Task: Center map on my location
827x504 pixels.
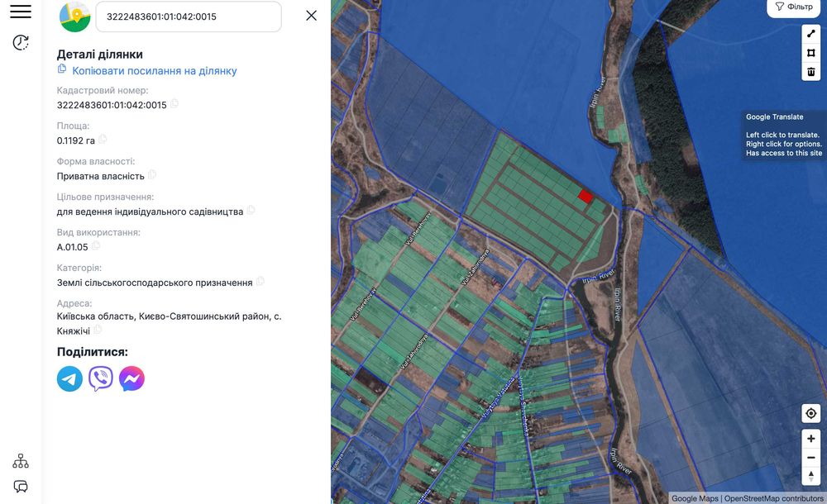Action: (x=811, y=413)
